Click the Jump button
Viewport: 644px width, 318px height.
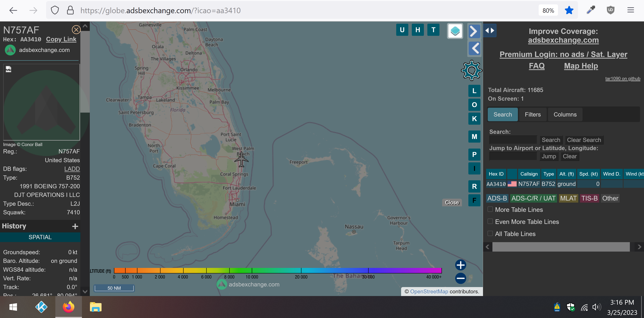tap(549, 157)
